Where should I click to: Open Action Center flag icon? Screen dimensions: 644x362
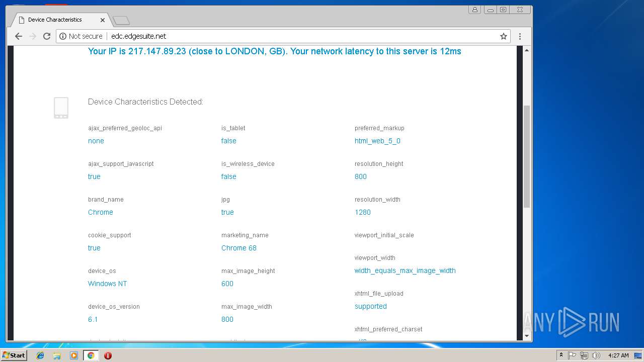click(x=572, y=355)
